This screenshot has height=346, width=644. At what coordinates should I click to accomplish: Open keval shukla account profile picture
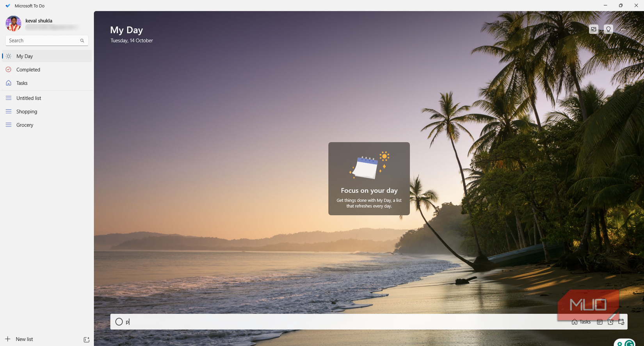point(13,23)
